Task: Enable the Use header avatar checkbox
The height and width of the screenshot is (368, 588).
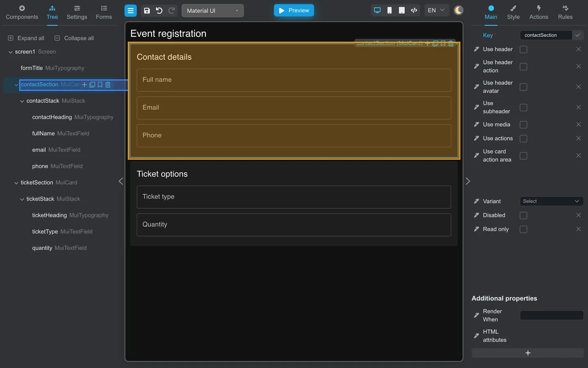Action: point(523,87)
